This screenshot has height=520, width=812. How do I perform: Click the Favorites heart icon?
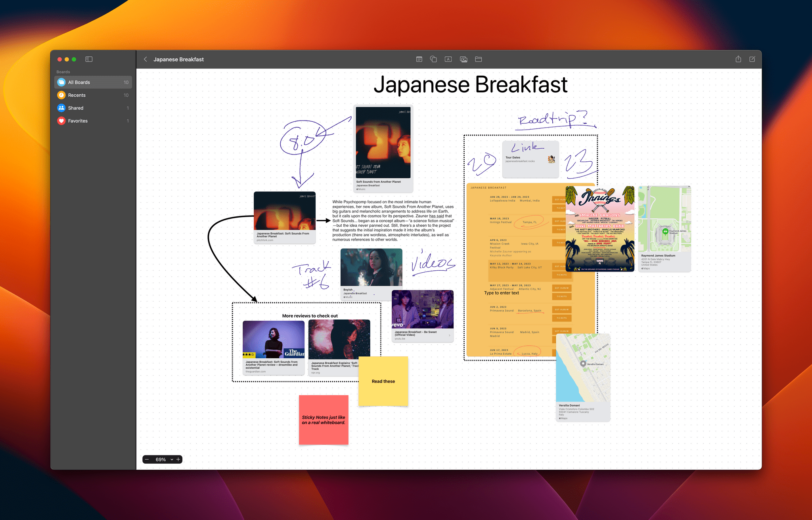coord(61,121)
